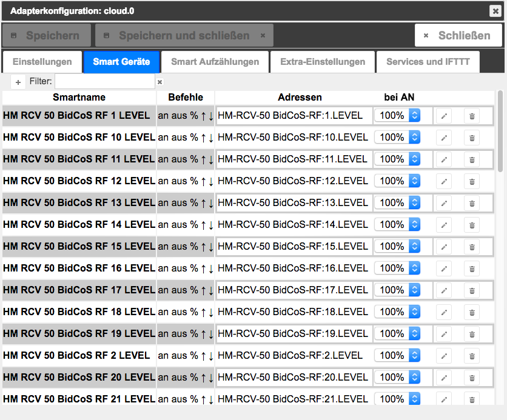Edit the RF 13 LEVEL device
507x420 pixels.
pos(444,203)
